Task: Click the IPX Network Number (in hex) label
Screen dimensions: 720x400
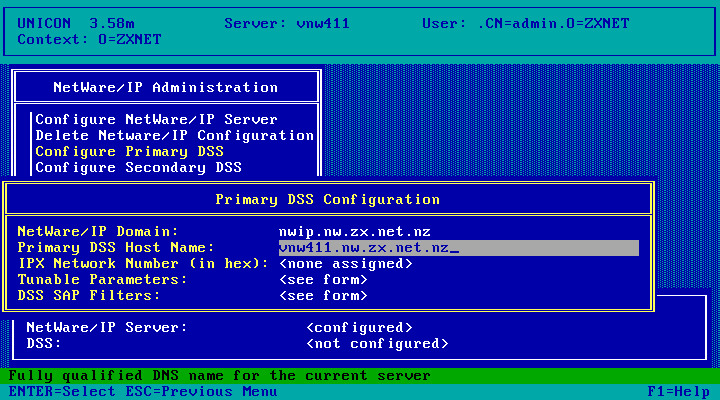Action: point(143,264)
